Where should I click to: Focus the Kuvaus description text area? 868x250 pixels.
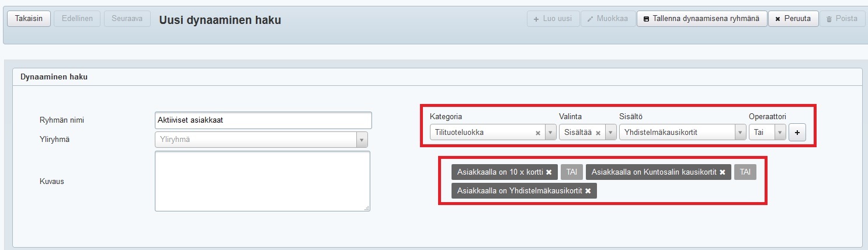(x=262, y=181)
